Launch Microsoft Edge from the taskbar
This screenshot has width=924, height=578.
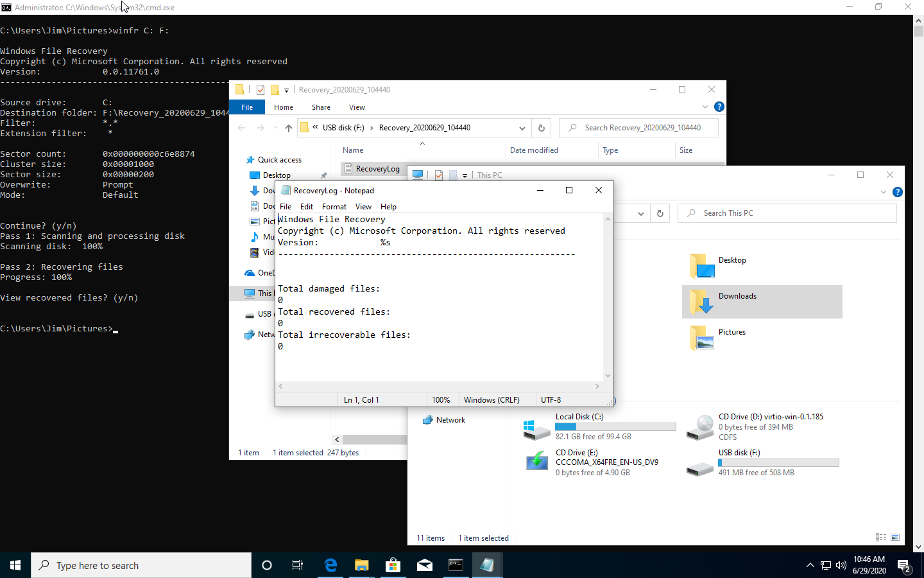[330, 565]
